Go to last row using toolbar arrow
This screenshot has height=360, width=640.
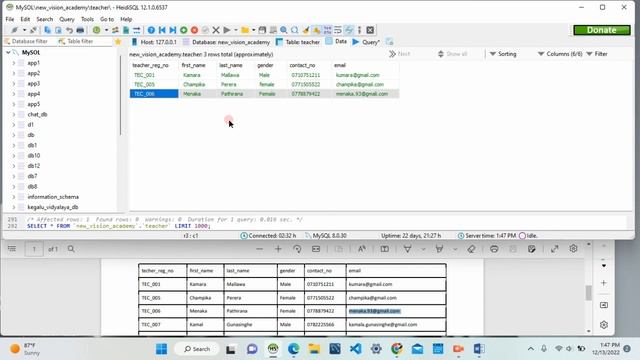point(173,30)
